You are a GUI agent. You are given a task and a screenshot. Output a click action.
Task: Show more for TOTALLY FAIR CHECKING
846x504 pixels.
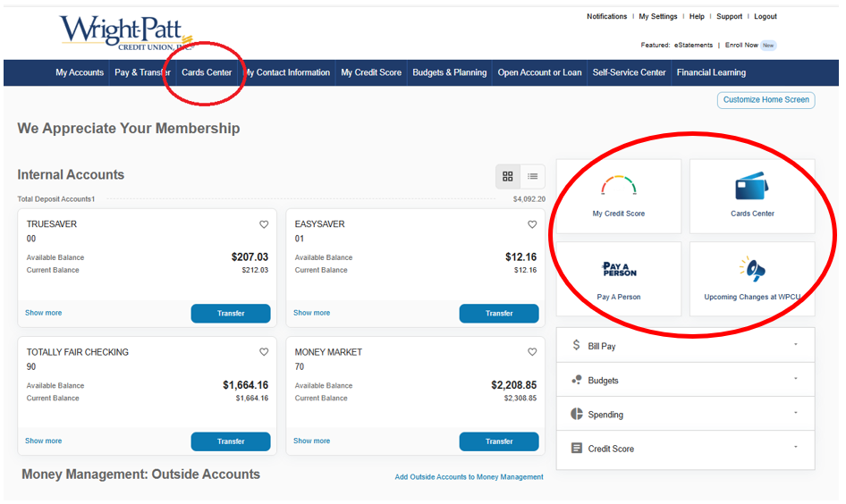(43, 441)
